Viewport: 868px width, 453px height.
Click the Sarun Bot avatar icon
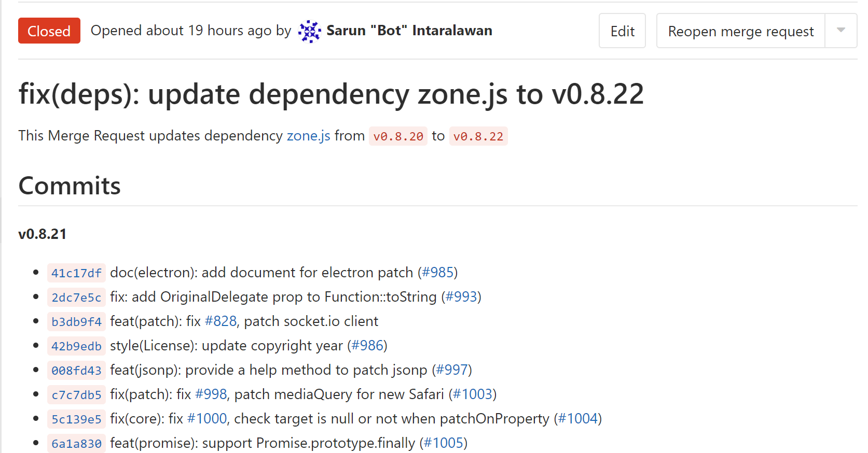(310, 31)
